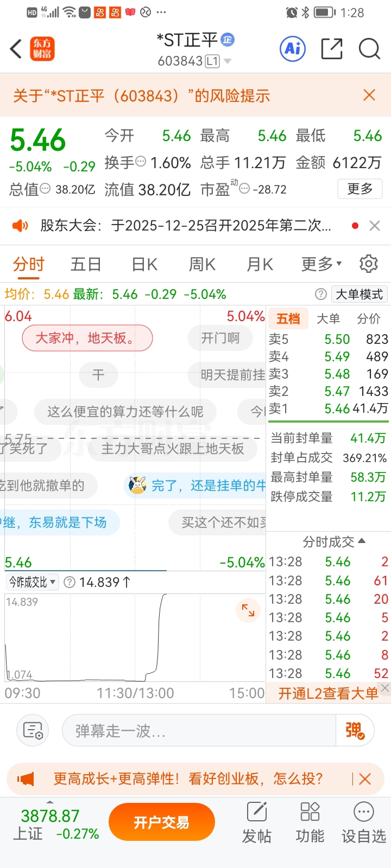Tap the question mark help icon near 大单模式
Image resolution: width=391 pixels, height=868 pixels.
[x=321, y=294]
